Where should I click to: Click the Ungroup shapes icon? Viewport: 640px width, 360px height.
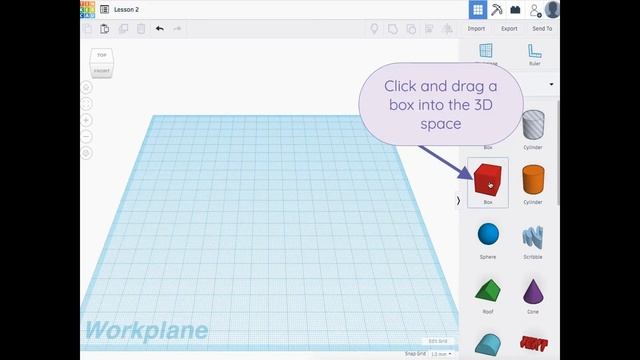click(411, 29)
